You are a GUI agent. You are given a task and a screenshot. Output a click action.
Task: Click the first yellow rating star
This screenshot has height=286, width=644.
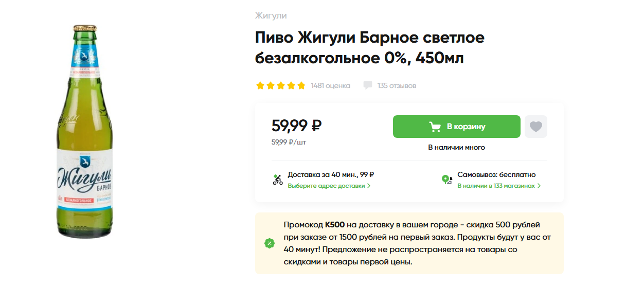(260, 85)
